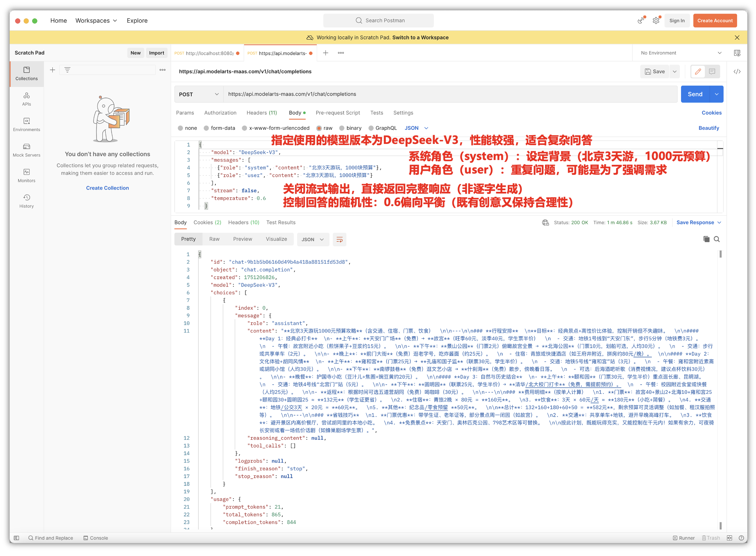Viewport: 756px width, 556px height.
Task: Switch to the Headers (11) request tab
Action: point(262,113)
